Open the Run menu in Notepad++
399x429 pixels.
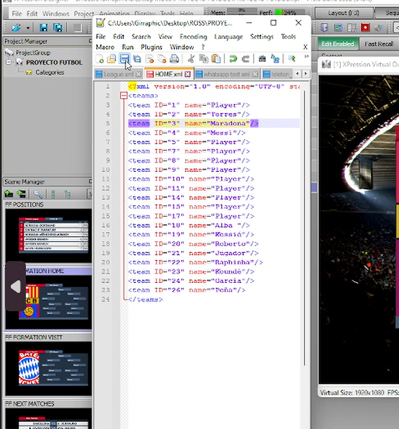(128, 47)
